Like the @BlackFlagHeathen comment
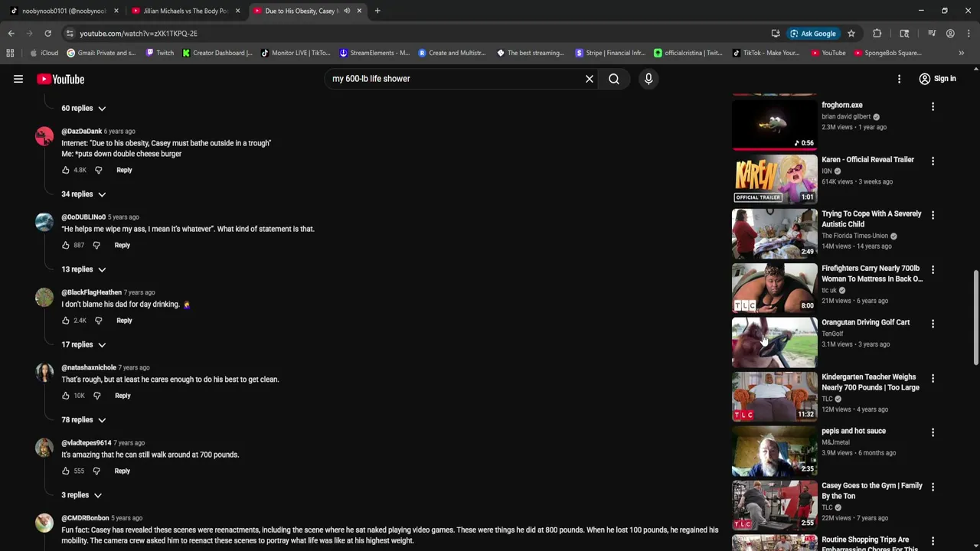This screenshot has width=980, height=551. (x=66, y=321)
